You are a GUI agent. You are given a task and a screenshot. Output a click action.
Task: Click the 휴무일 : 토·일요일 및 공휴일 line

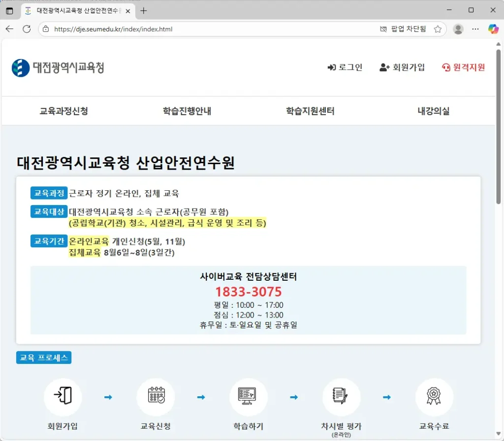pos(248,325)
